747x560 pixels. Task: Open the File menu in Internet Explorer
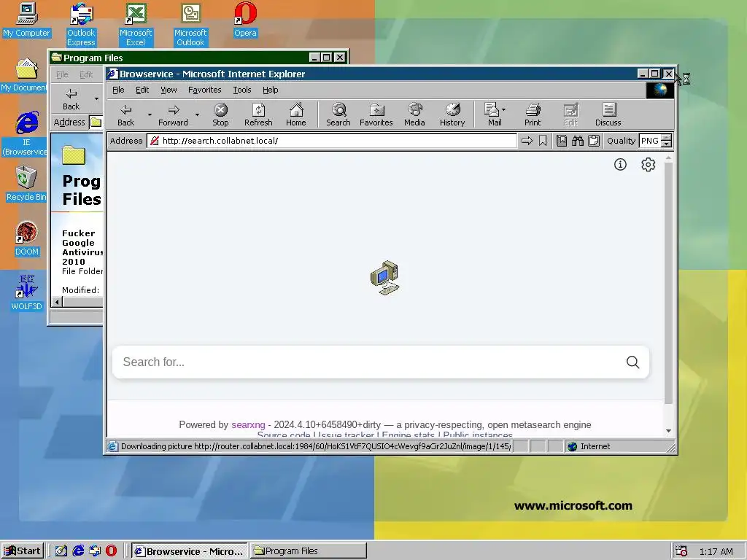click(118, 90)
